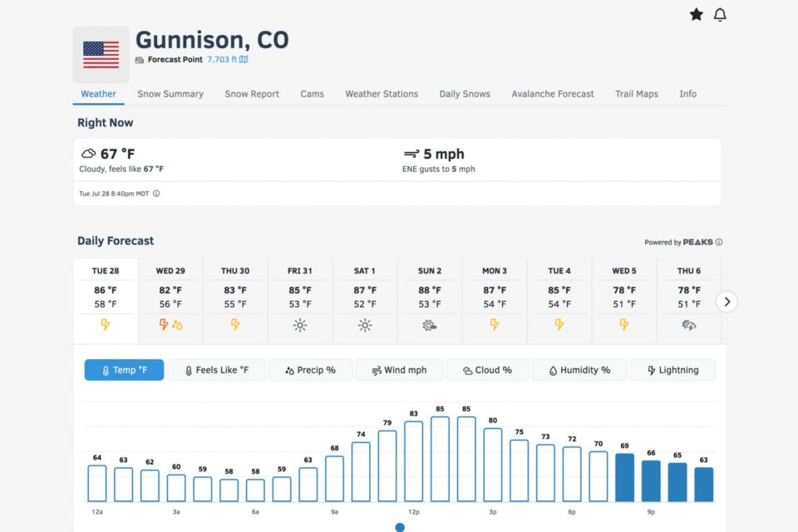This screenshot has width=798, height=532.
Task: Click the info icon next to timestamp
Action: 156,194
